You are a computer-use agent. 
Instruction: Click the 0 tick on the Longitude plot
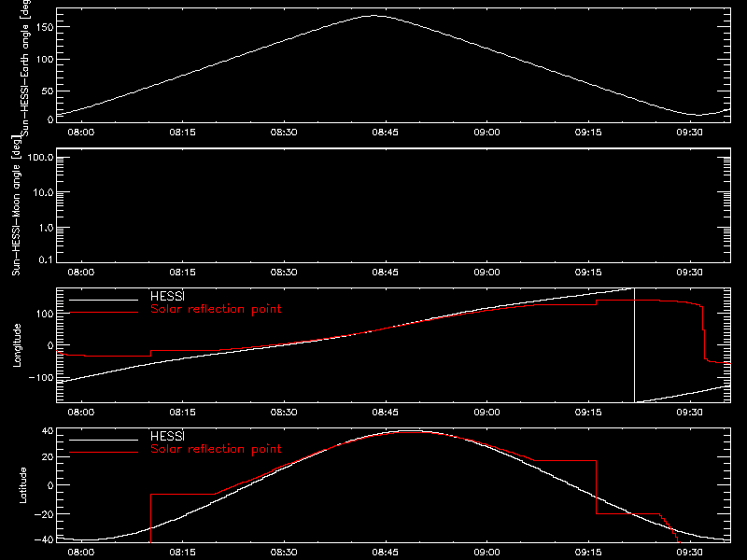click(50, 345)
